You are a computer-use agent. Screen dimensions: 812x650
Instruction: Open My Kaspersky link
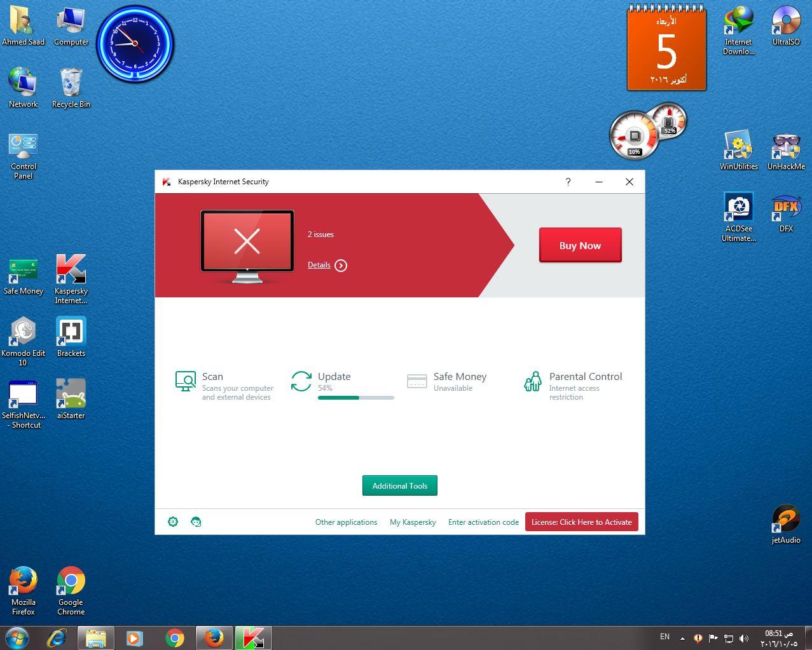413,522
